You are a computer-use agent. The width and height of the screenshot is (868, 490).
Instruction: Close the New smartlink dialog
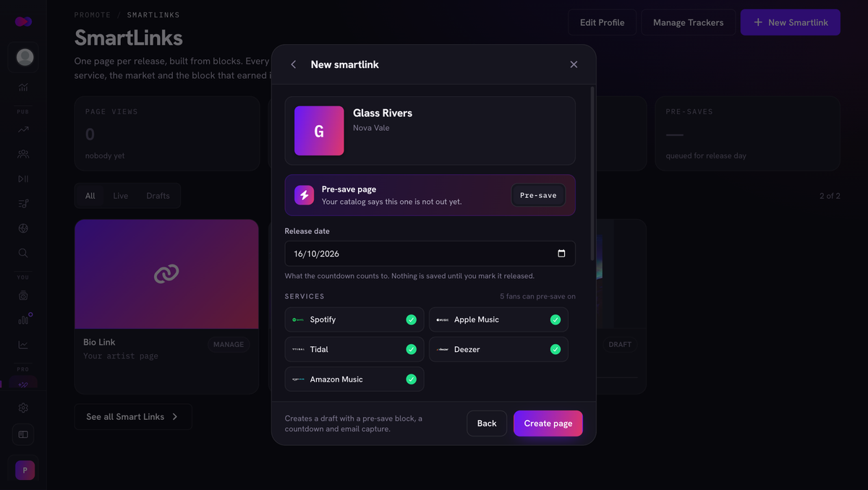pyautogui.click(x=574, y=64)
